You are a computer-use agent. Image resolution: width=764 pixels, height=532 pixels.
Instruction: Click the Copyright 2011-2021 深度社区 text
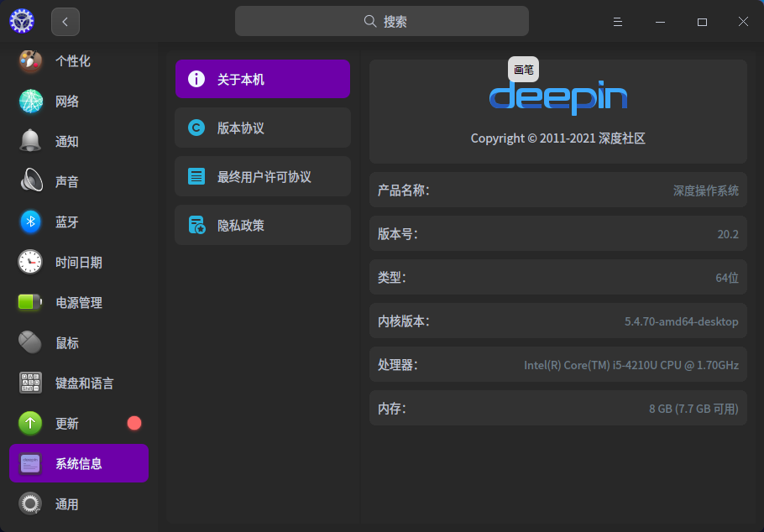click(x=558, y=138)
